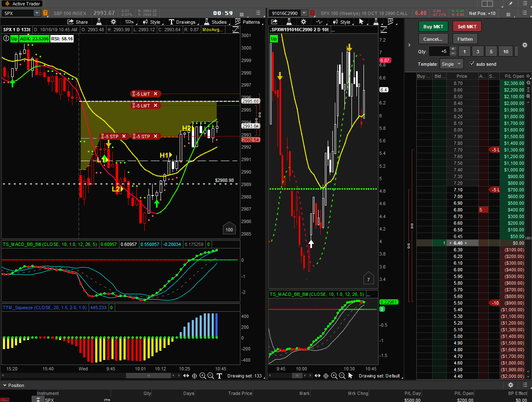Image resolution: width=532 pixels, height=402 pixels.
Task: Decrease Qty with minus stepper
Action: (x=453, y=54)
